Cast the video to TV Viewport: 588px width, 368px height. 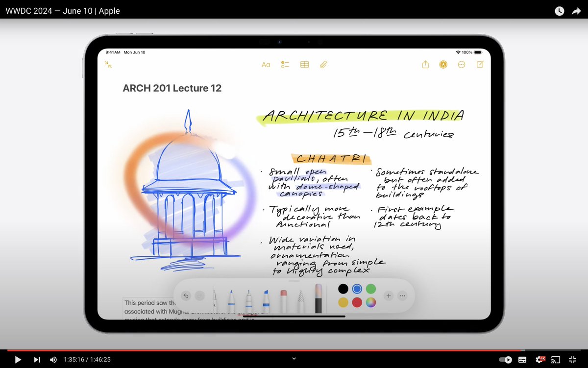[x=556, y=360]
